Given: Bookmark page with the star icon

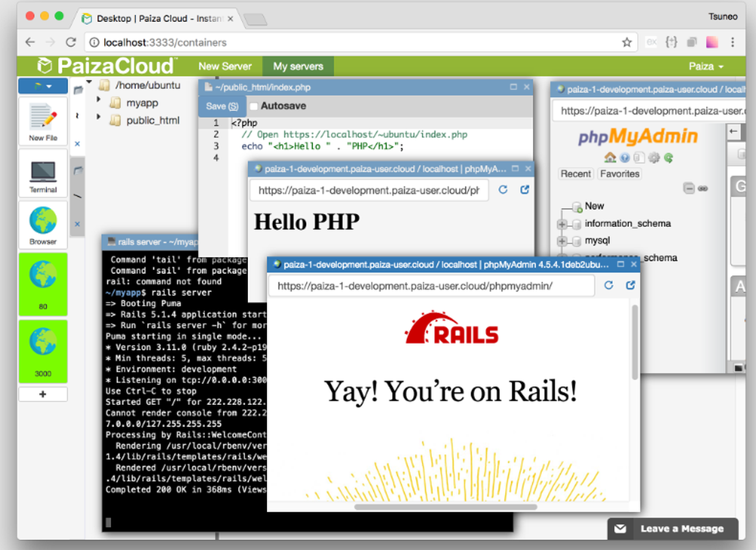Looking at the screenshot, I should (x=626, y=42).
